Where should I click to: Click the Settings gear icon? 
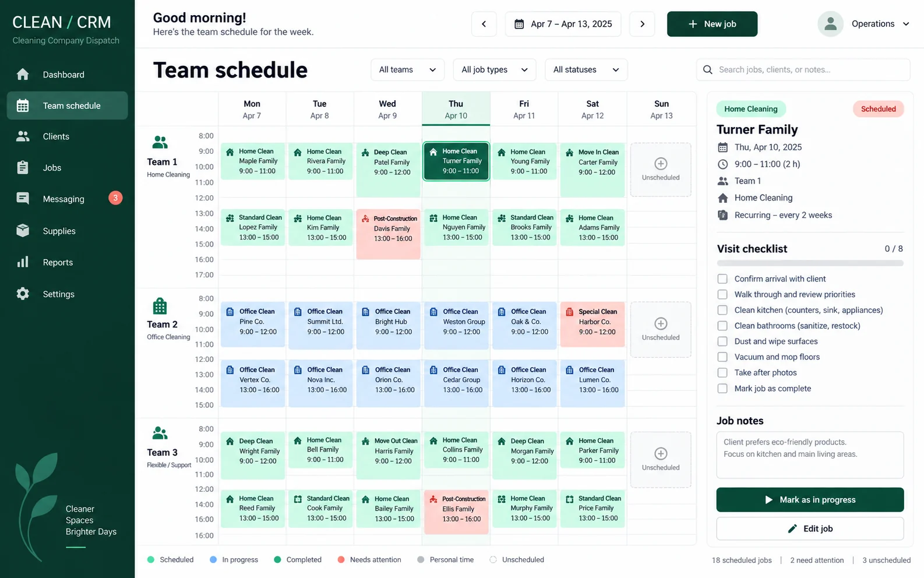[x=23, y=294]
